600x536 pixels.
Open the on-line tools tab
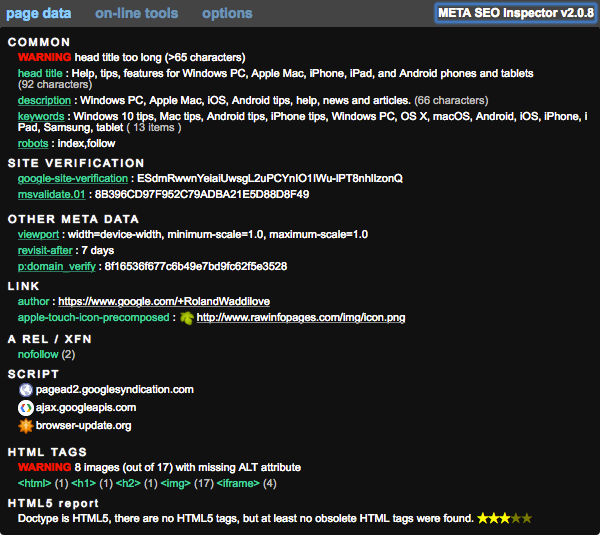137,13
